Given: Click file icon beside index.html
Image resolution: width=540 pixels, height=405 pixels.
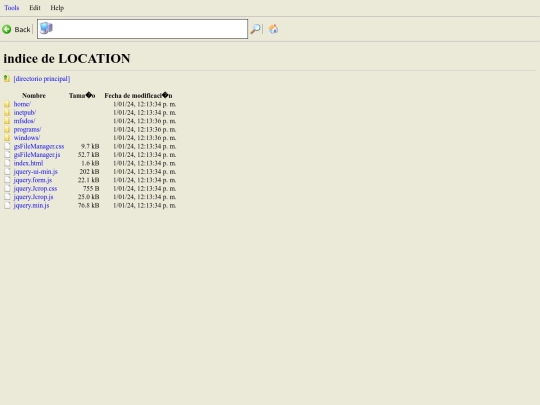Looking at the screenshot, I should (x=7, y=163).
